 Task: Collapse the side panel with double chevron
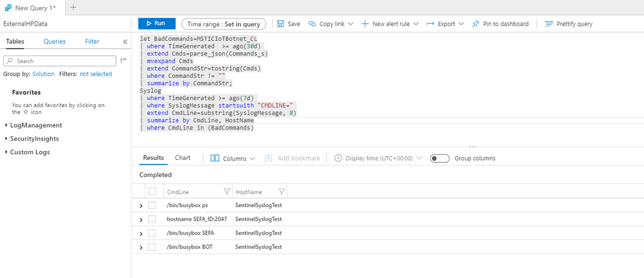[125, 42]
